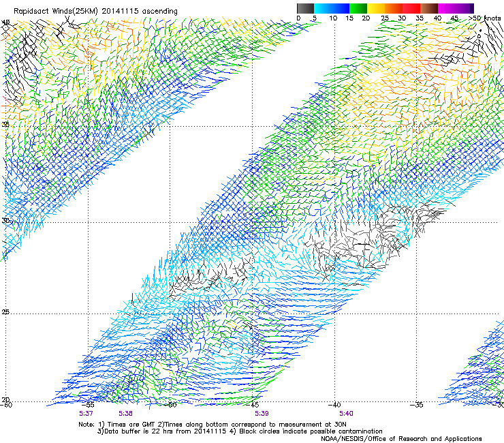Click the yellow 20-25 knots color bar segment
504x443 pixels.
[376, 8]
